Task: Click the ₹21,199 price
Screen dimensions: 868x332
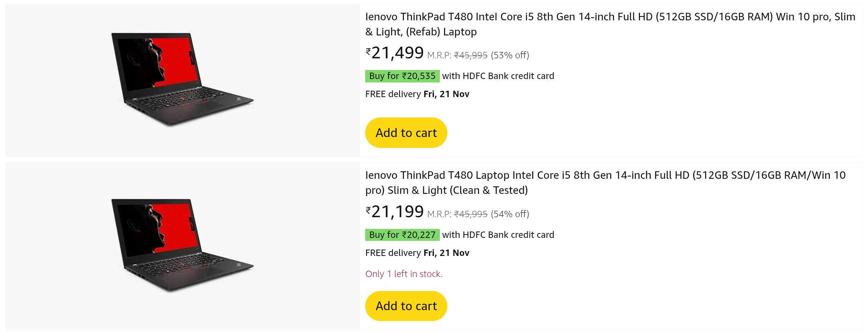Action: coord(397,212)
